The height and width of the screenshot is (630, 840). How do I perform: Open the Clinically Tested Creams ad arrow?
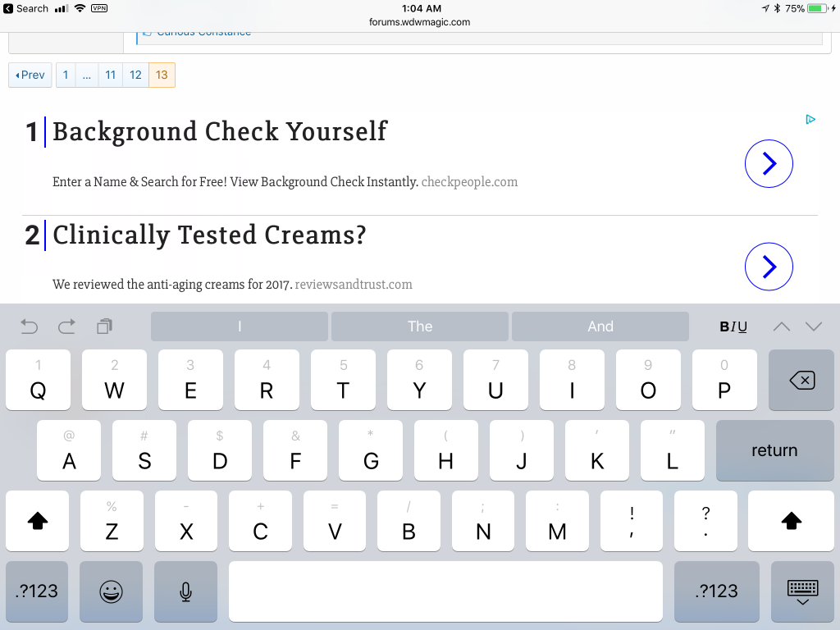tap(769, 267)
